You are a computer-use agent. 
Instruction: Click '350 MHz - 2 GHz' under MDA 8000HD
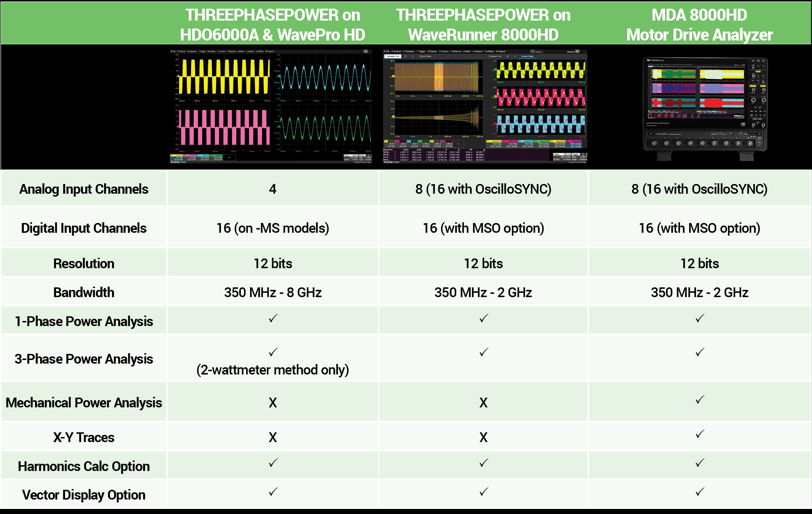click(x=700, y=292)
